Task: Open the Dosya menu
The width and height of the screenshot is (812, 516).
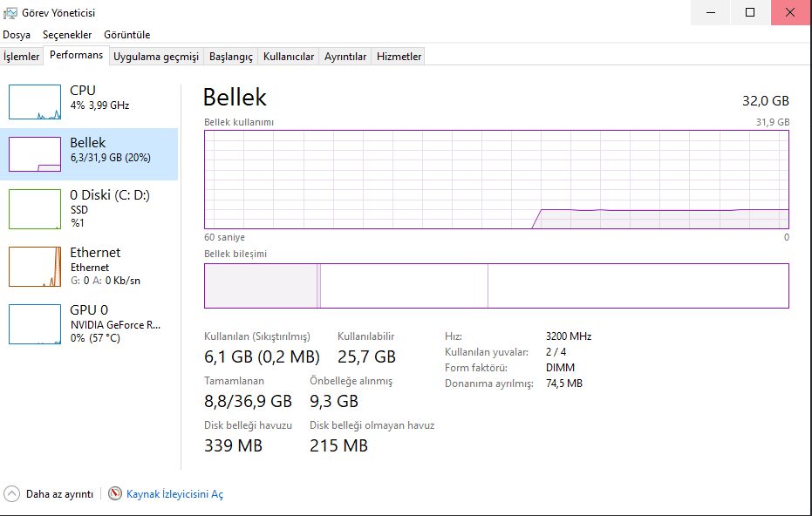Action: [17, 35]
